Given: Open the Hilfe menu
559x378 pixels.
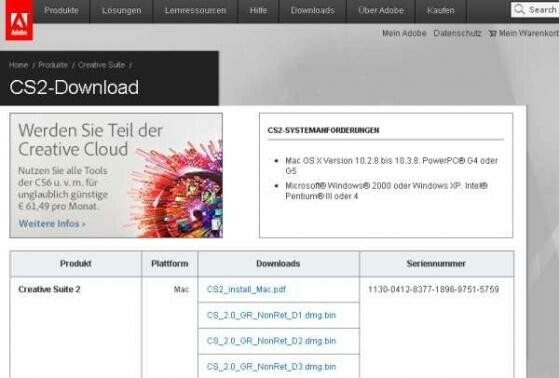Looking at the screenshot, I should [258, 11].
